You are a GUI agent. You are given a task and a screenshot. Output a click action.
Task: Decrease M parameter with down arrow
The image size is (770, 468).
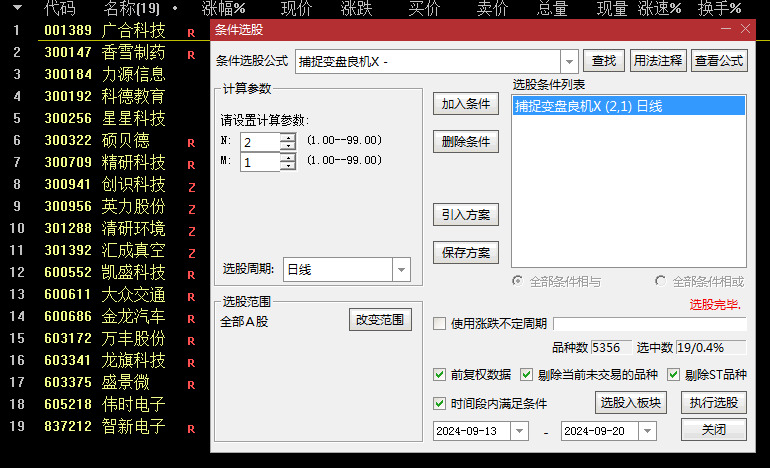(x=288, y=166)
